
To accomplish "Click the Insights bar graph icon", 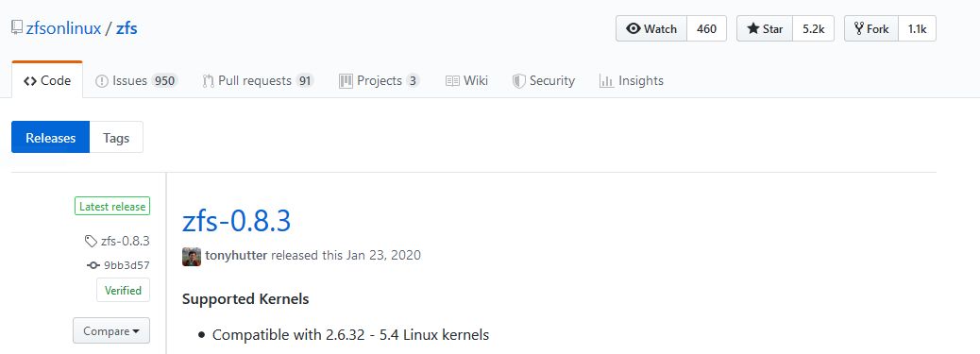I will coord(606,81).
